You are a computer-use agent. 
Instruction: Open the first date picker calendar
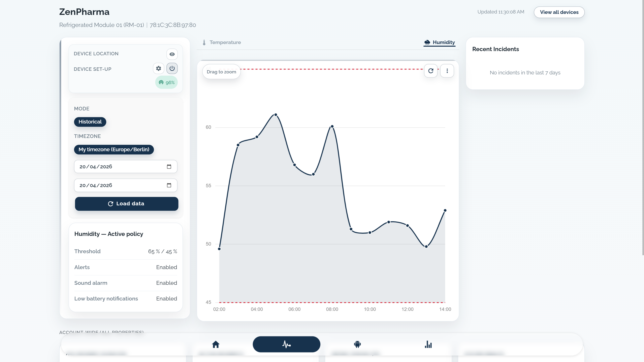169,166
